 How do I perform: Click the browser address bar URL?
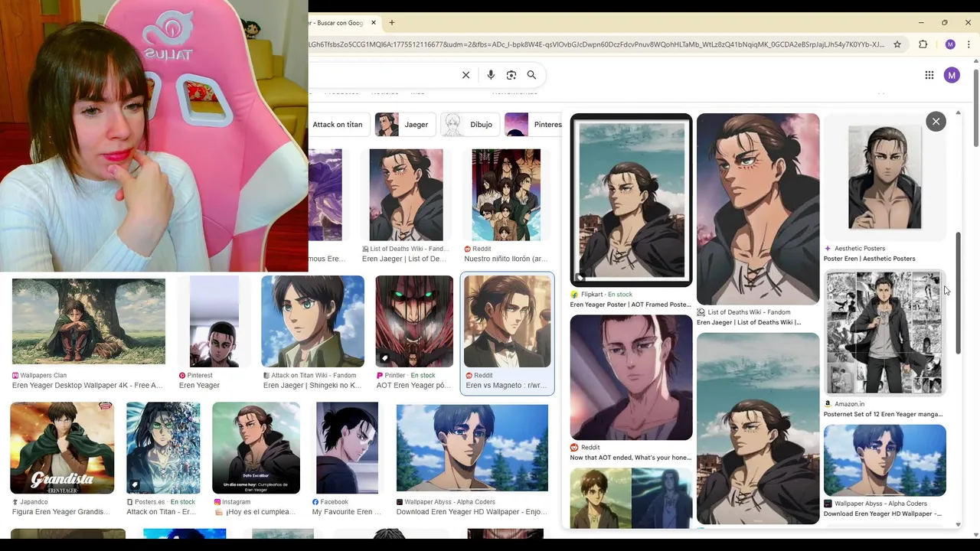click(597, 44)
